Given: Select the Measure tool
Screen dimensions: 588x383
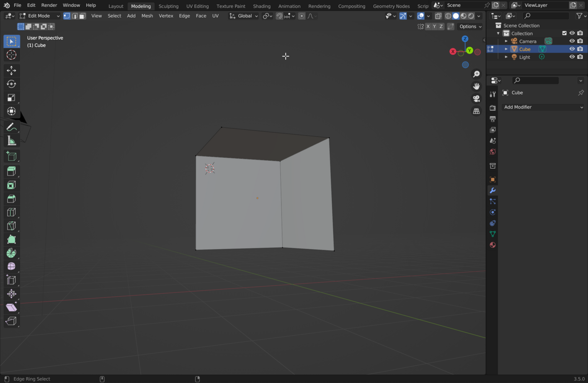Looking at the screenshot, I should [11, 141].
